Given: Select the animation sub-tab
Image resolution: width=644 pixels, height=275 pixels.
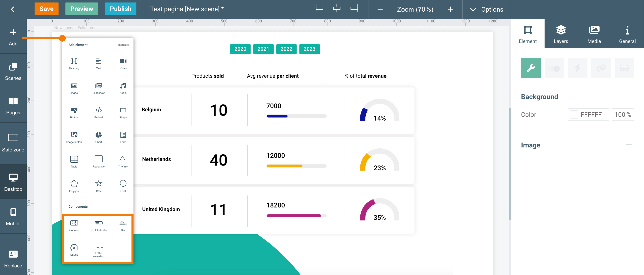Looking at the screenshot, I should click(554, 68).
